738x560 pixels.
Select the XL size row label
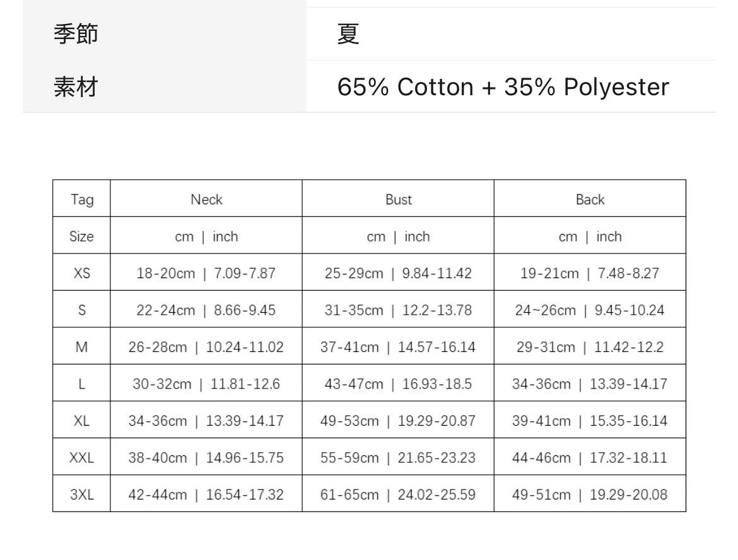81,421
